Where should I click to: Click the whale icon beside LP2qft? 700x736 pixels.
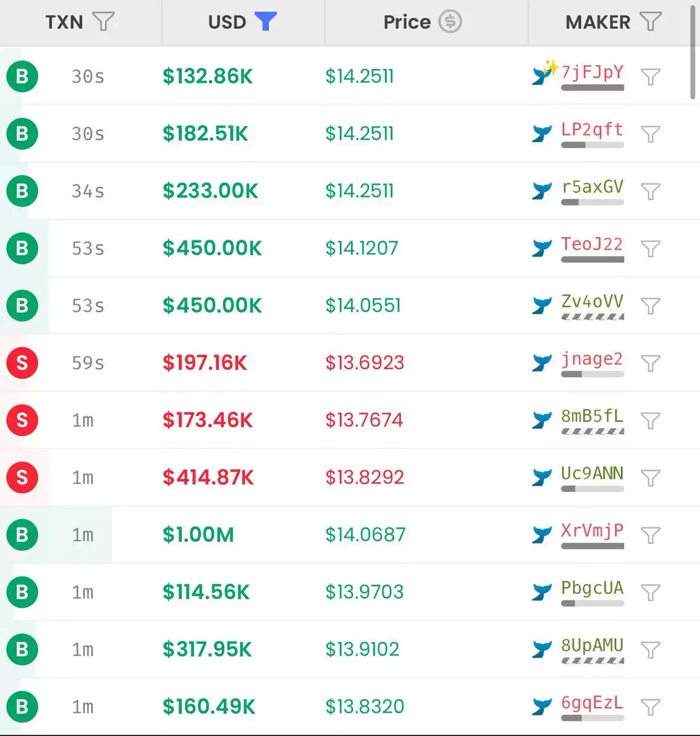[x=542, y=133]
